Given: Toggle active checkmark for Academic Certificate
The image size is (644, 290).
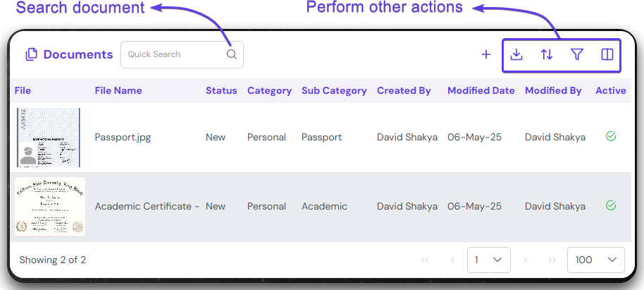Looking at the screenshot, I should pos(611,205).
